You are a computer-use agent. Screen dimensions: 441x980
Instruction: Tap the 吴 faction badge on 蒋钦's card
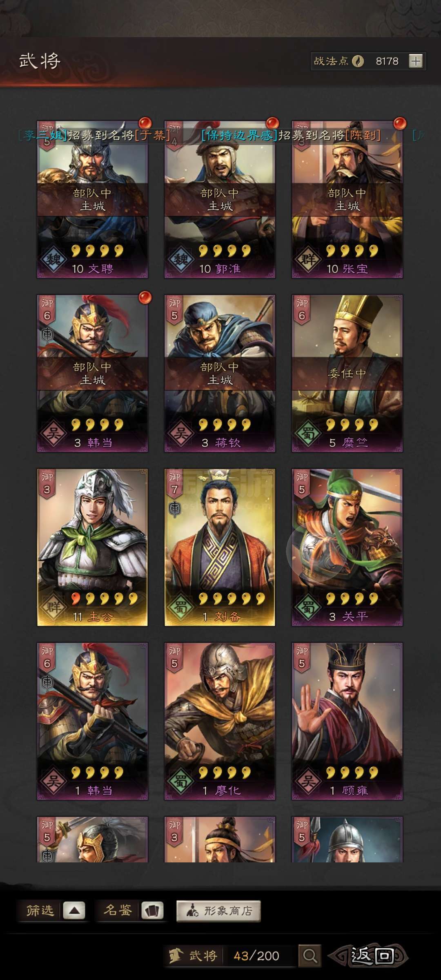pos(181,433)
